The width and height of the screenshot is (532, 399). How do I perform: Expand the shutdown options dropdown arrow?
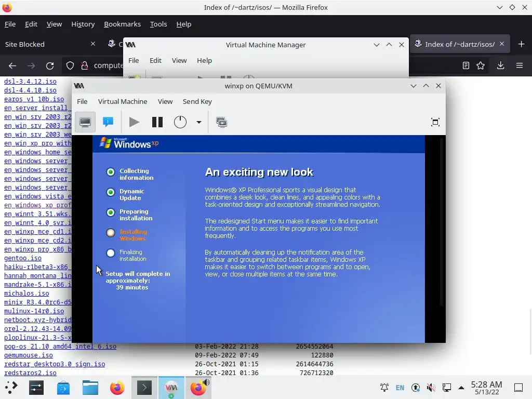199,122
